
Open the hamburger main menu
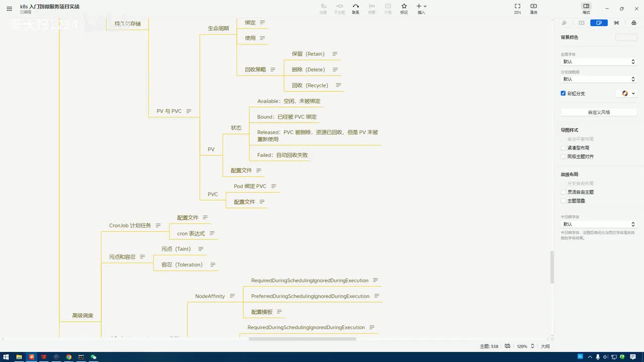[x=9, y=9]
